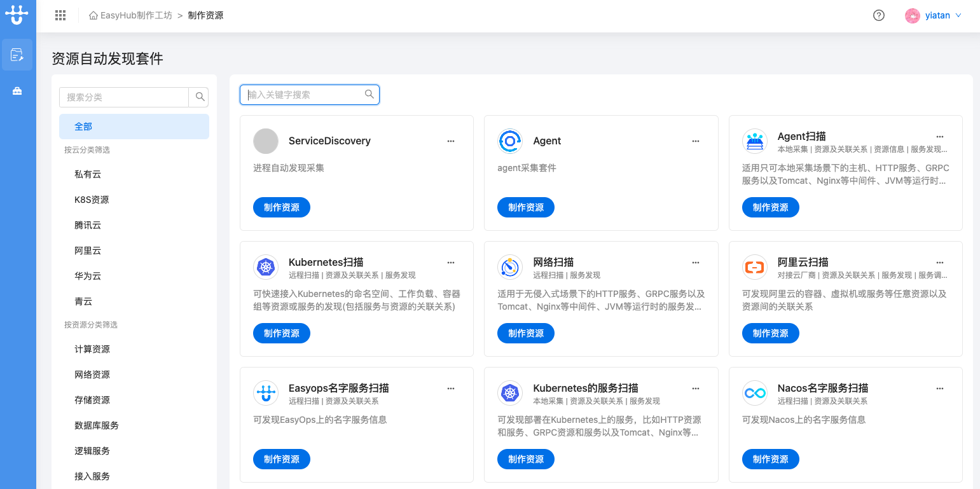This screenshot has width=980, height=489.
Task: Select the 接入服务 category
Action: pos(134,476)
